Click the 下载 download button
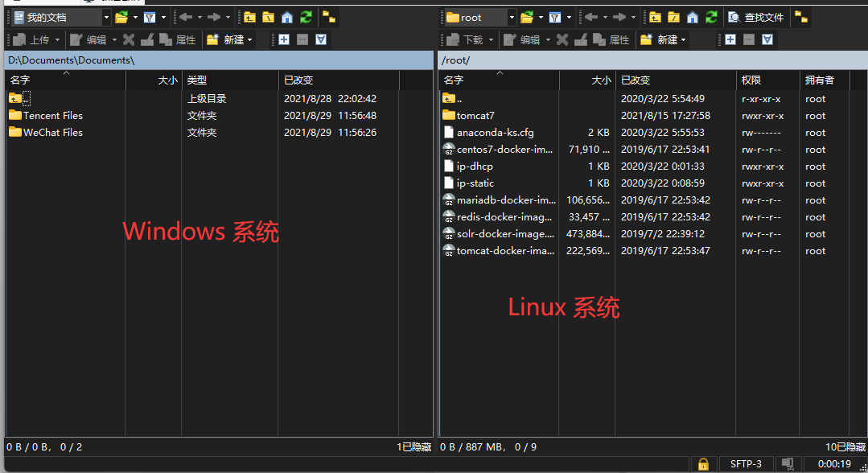Image resolution: width=868 pixels, height=473 pixels. [x=466, y=40]
